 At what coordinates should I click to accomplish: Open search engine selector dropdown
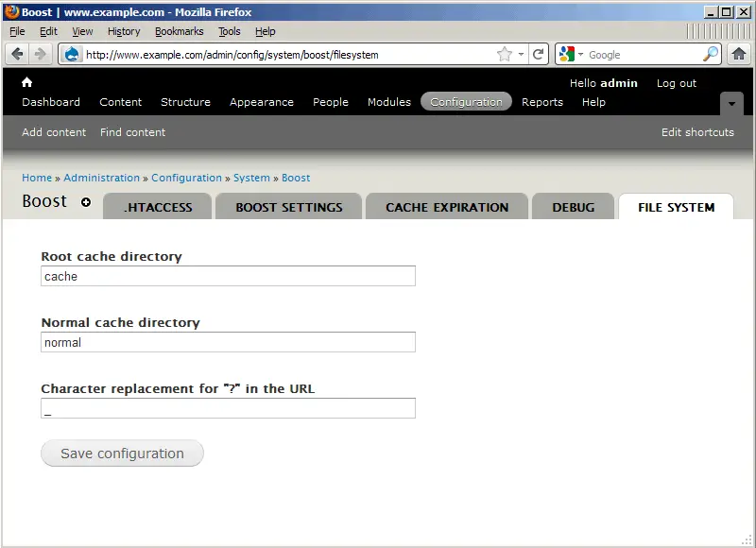pos(580,55)
